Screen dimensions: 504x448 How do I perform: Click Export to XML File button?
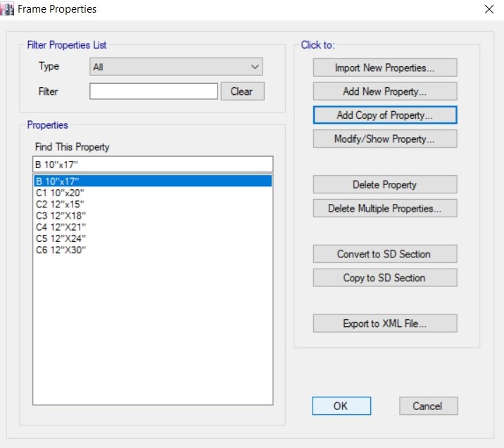(x=384, y=324)
